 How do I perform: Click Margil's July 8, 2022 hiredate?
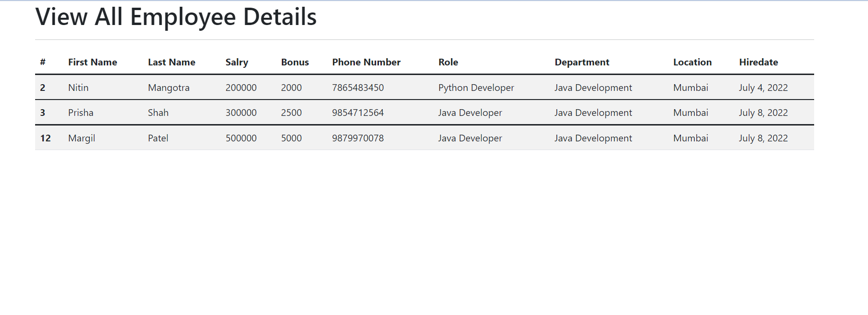[x=764, y=139]
